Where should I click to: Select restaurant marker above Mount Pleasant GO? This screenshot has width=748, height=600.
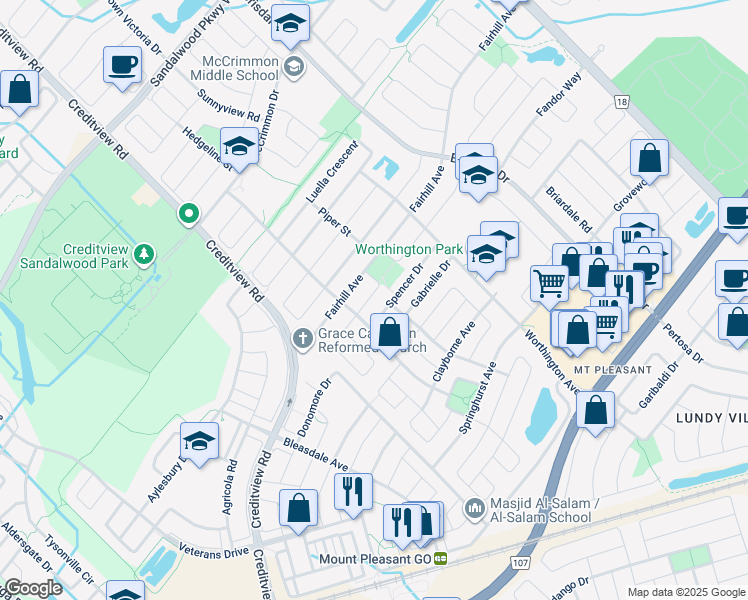(403, 525)
